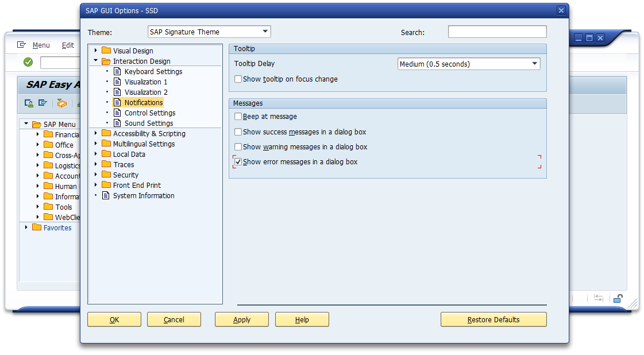Open the Menu item in SAP menu bar
This screenshot has width=644, height=355.
click(41, 45)
